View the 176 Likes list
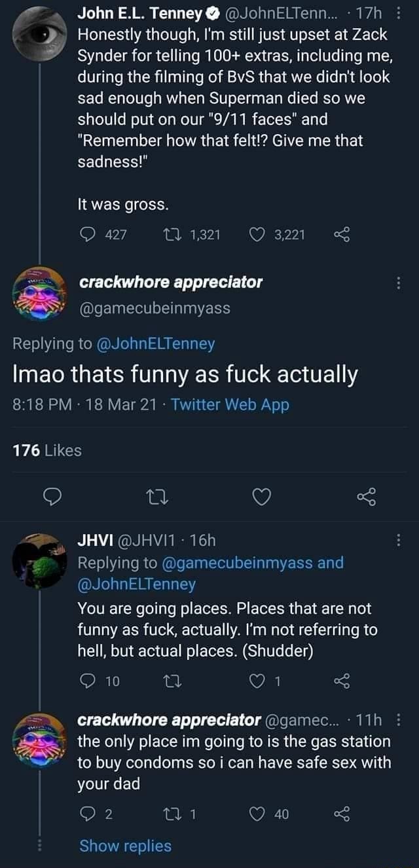Screen dimensions: 419x868 [x=47, y=450]
